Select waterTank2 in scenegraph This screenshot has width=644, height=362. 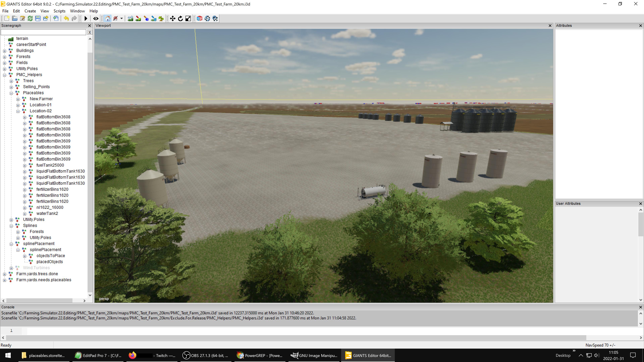[47, 213]
